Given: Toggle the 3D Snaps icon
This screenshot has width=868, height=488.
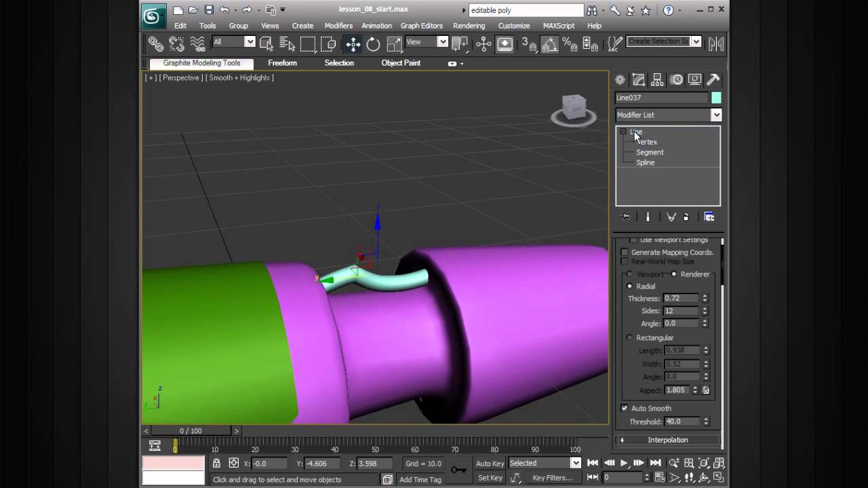Looking at the screenshot, I should pos(528,44).
